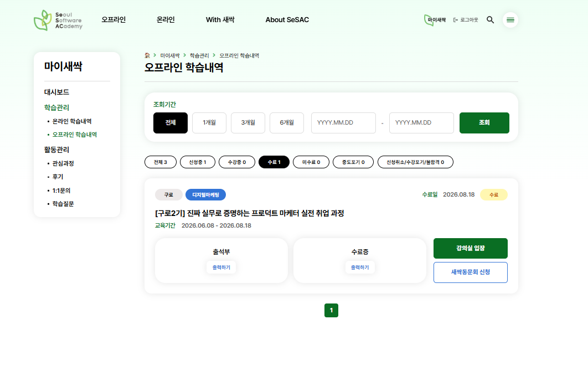The height and width of the screenshot is (386, 588).
Task: Click 학습관리 in the breadcrumb
Action: (199, 55)
